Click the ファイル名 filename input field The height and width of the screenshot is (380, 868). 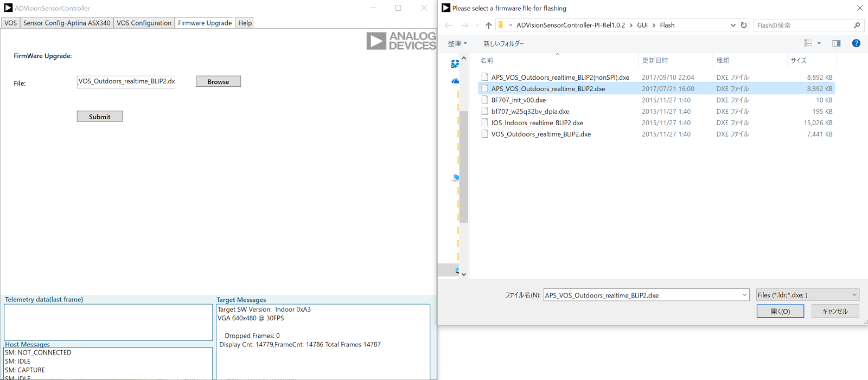point(642,295)
